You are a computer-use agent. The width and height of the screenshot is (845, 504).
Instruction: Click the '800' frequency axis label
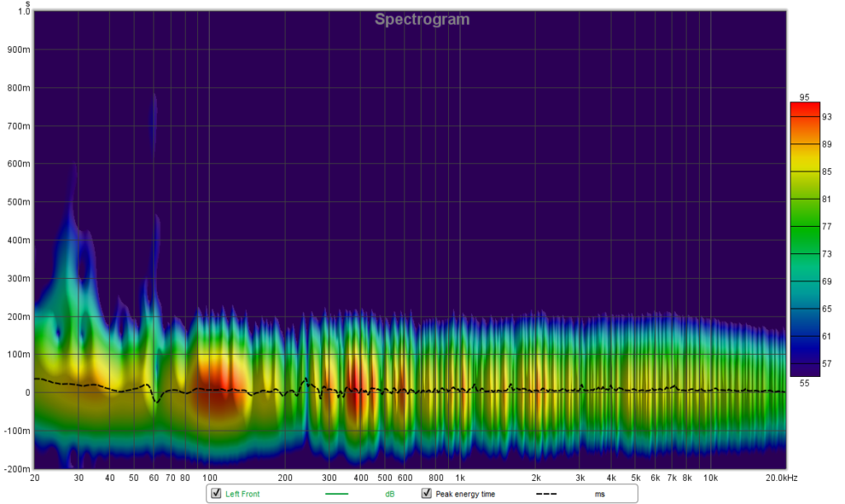point(436,478)
